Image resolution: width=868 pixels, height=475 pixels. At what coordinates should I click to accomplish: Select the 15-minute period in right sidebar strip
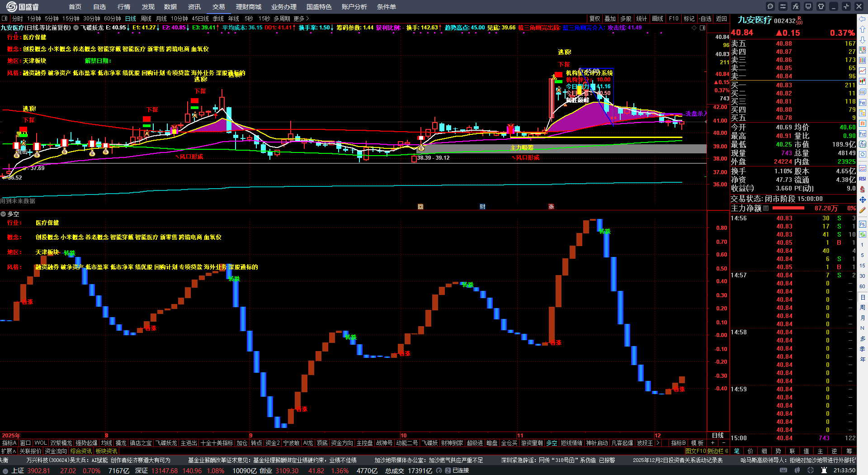pos(862,266)
